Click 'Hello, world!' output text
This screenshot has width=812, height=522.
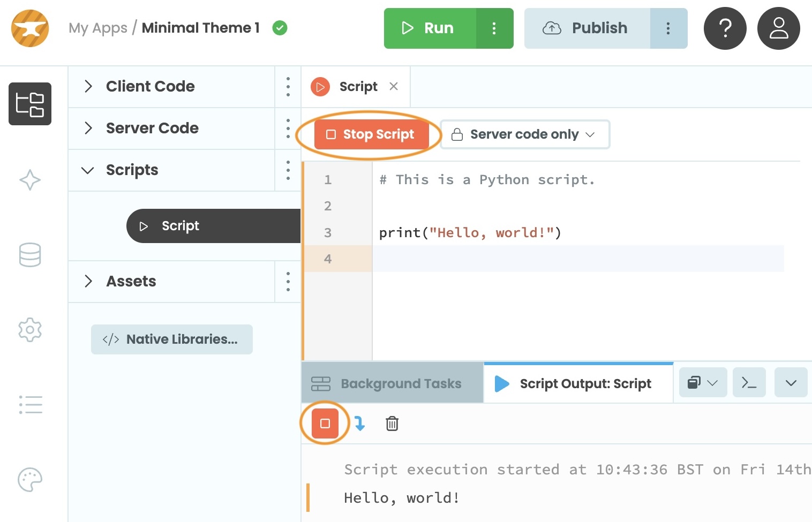pyautogui.click(x=401, y=498)
